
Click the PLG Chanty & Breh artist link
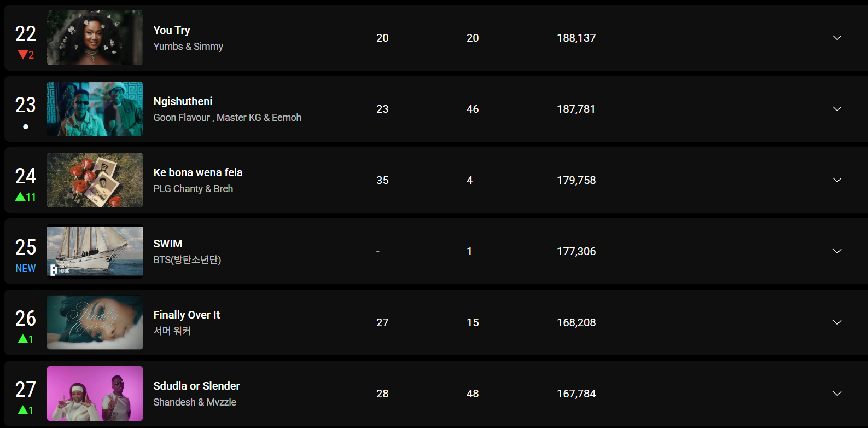click(193, 189)
